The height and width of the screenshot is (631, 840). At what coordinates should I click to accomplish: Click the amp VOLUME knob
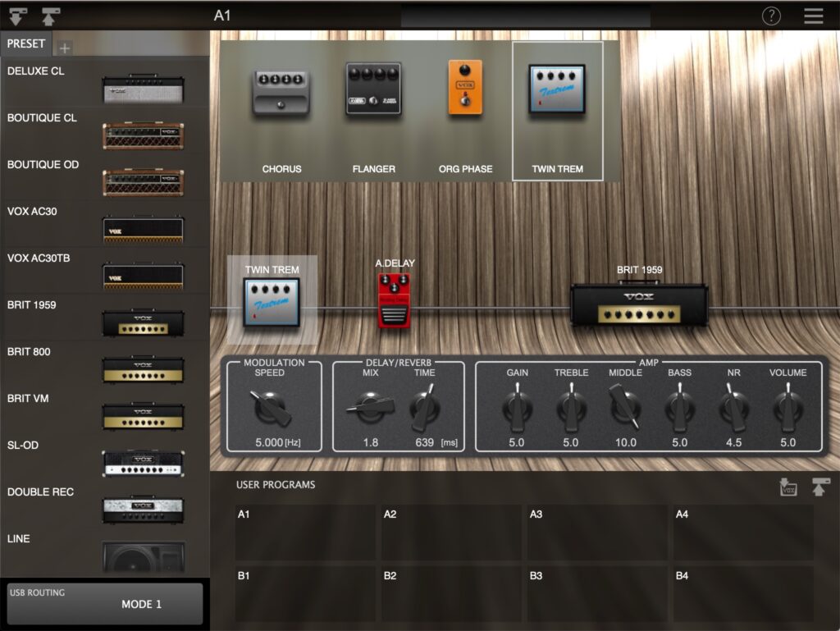pyautogui.click(x=787, y=408)
